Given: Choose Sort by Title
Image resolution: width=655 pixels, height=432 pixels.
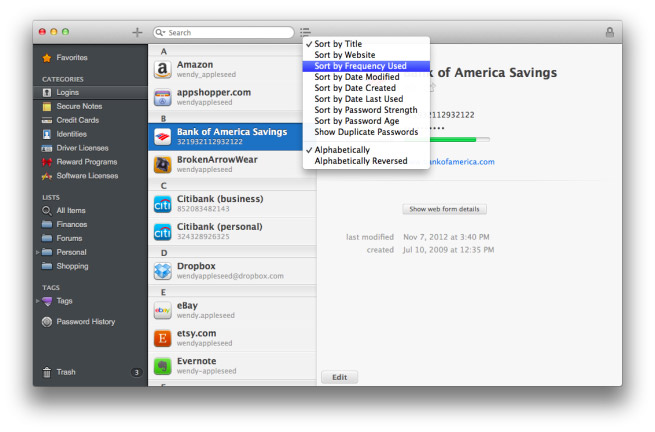Looking at the screenshot, I should 366,44.
